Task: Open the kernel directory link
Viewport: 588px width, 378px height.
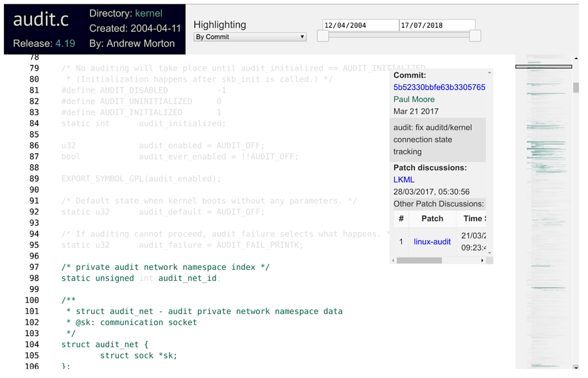Action: (148, 13)
